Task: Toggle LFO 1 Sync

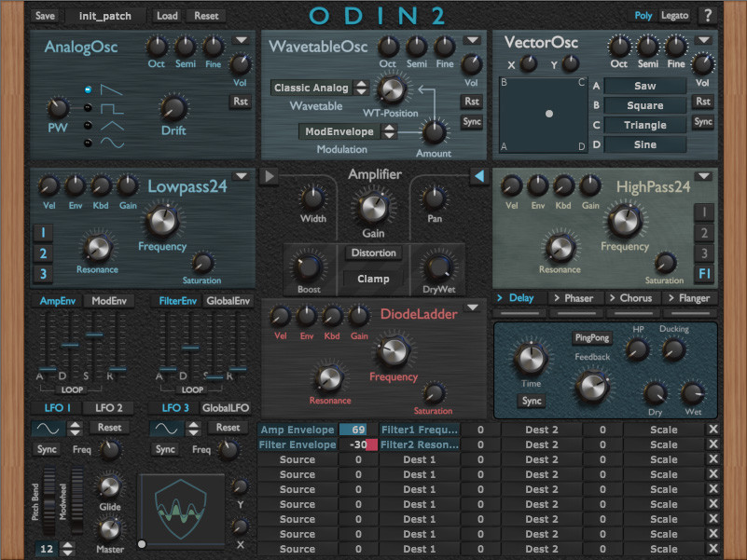Action: (47, 449)
